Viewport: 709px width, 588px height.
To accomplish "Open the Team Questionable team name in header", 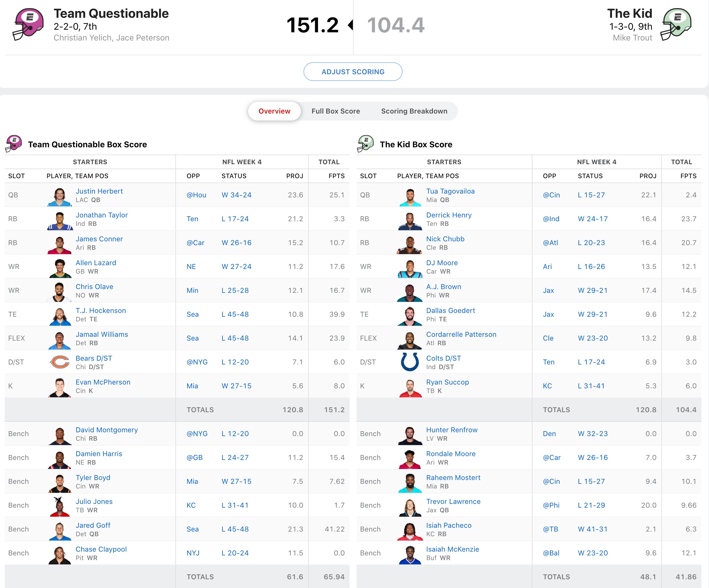I will pyautogui.click(x=111, y=13).
